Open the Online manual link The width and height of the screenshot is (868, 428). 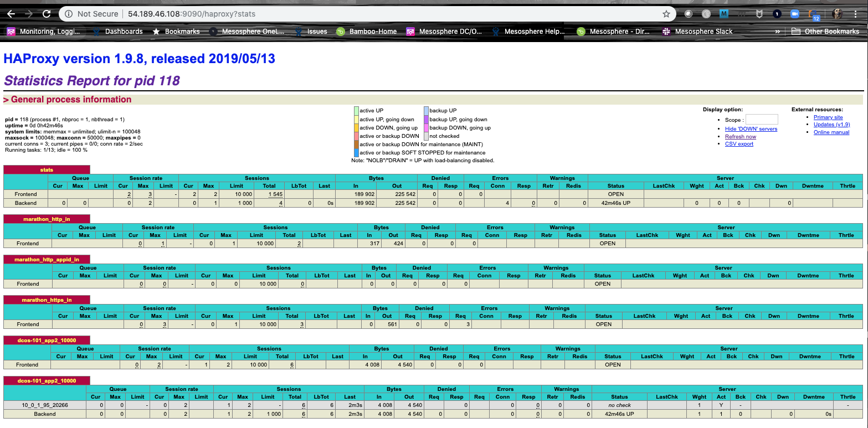tap(831, 132)
